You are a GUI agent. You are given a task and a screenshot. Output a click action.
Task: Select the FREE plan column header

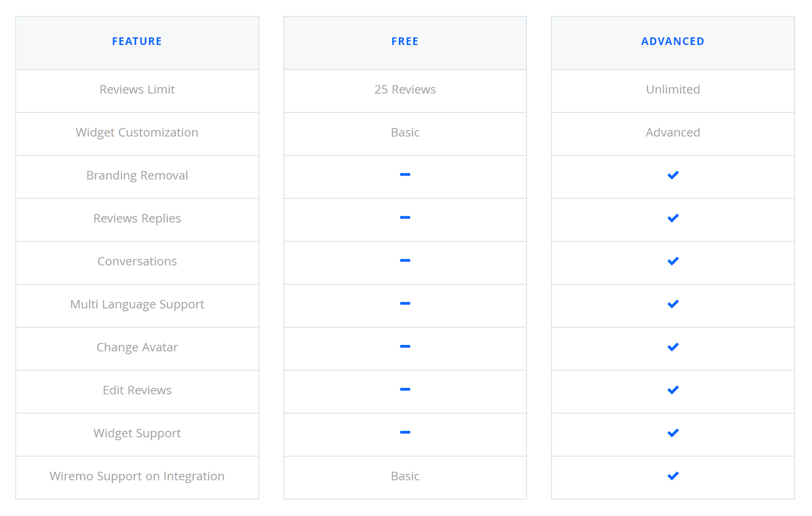(x=405, y=41)
